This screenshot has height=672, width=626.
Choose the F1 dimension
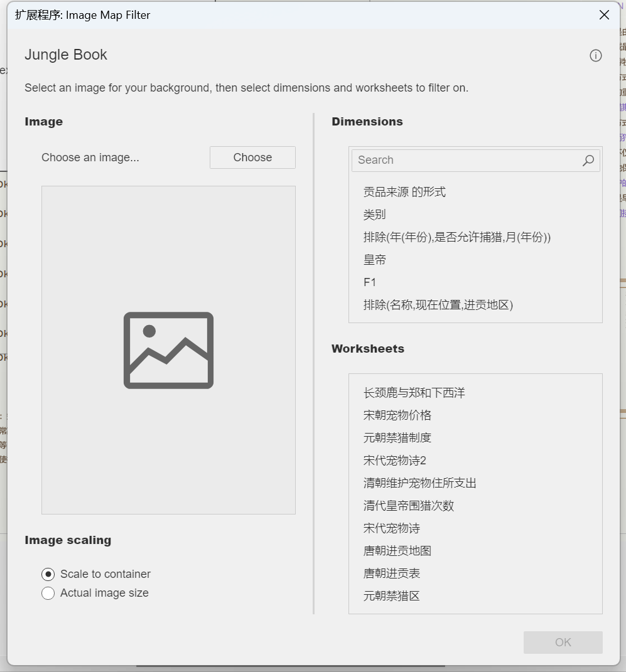[370, 282]
